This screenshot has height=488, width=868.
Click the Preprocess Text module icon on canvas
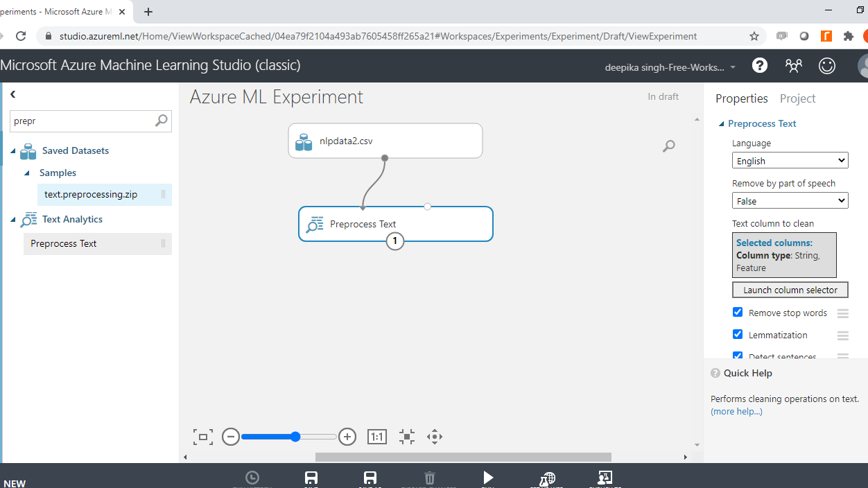(315, 225)
